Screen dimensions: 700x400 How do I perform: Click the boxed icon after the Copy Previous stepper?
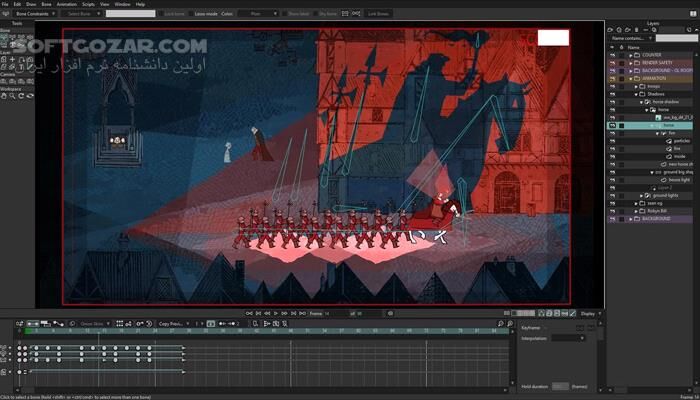[211, 324]
